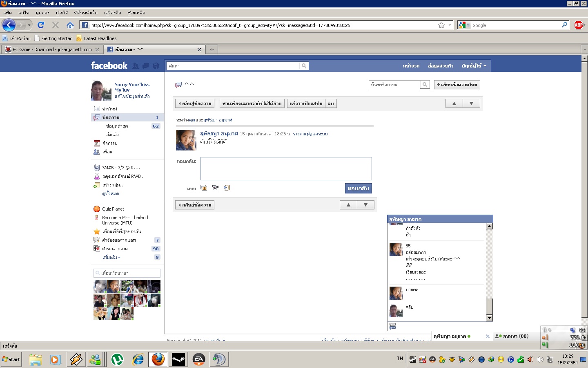Click the message search magnifier icon
This screenshot has height=368, width=588.
[425, 85]
